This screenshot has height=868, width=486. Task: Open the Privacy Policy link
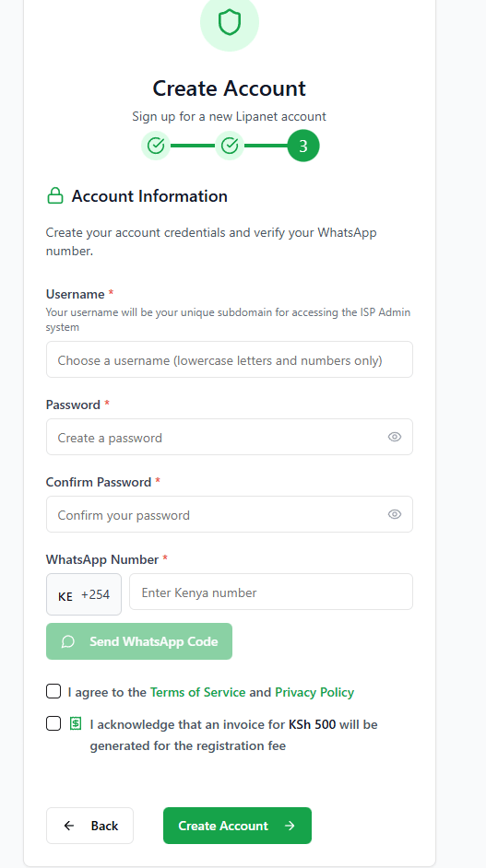(x=314, y=692)
